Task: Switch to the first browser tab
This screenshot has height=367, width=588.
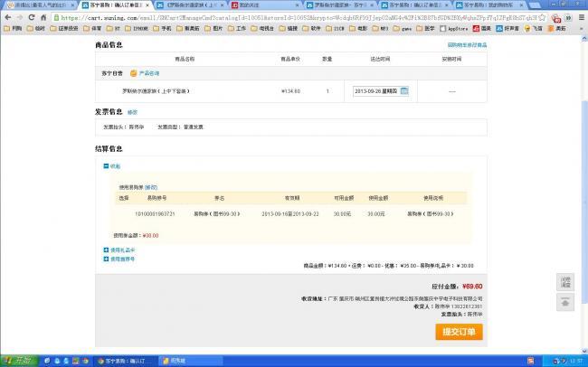Action: pos(40,5)
